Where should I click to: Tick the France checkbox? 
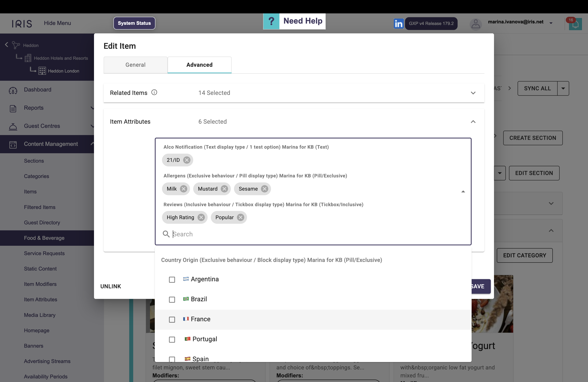[x=172, y=320]
